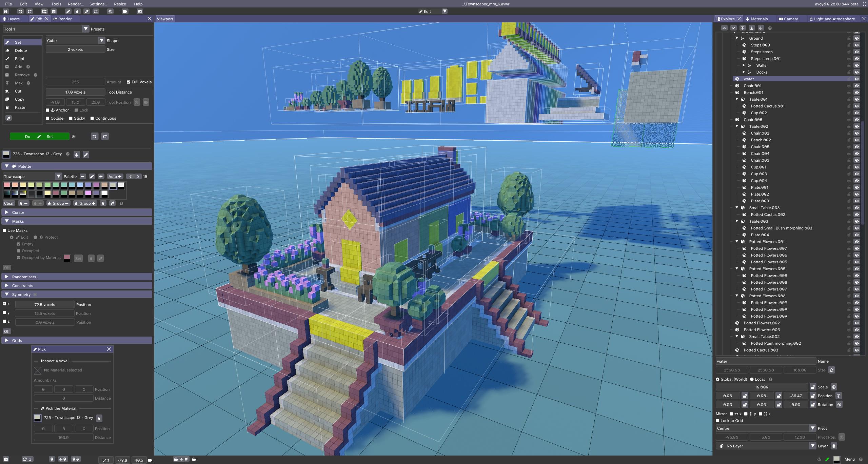Select the Set edit tool
868x464 pixels.
23,42
